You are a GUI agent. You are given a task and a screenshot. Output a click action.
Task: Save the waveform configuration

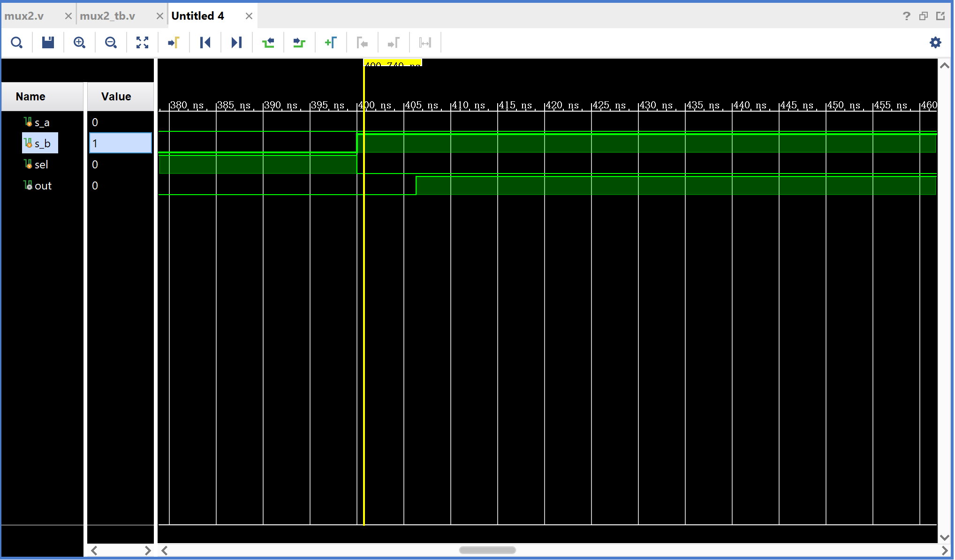click(x=48, y=43)
